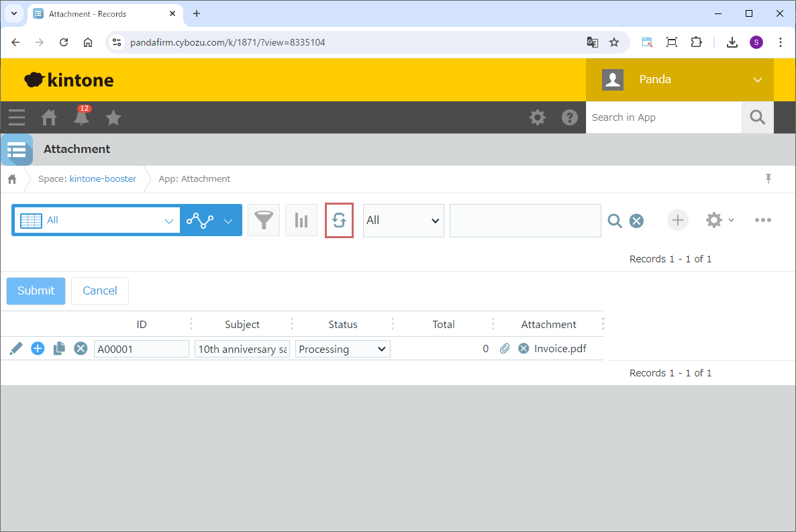Click the paperclip attach file icon
This screenshot has height=532, width=796.
point(505,348)
